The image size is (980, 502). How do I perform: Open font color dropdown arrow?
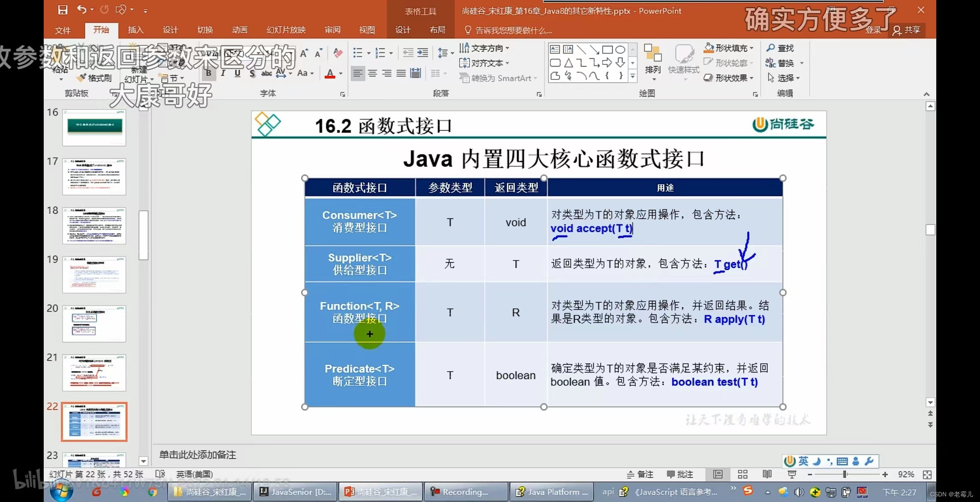coord(341,73)
